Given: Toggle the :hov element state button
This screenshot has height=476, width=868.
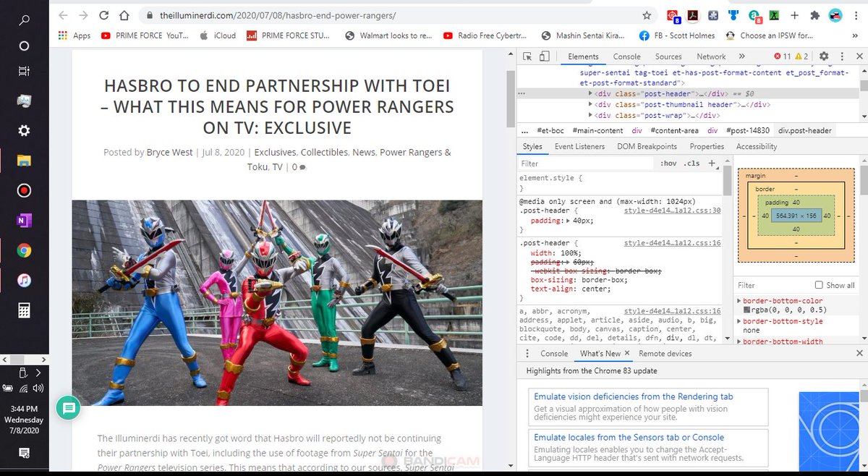Looking at the screenshot, I should point(668,163).
